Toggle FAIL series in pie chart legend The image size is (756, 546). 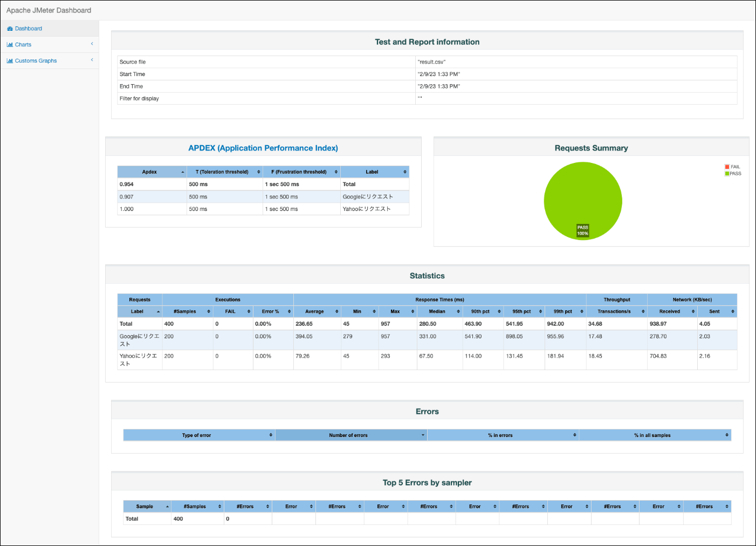[733, 167]
